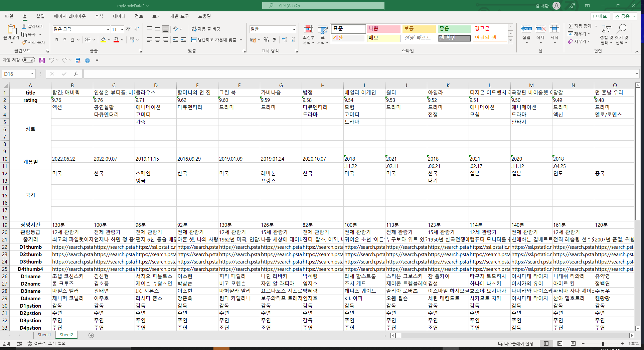This screenshot has height=350, width=644.
Task: Increase decimal places icon
Action: click(285, 40)
